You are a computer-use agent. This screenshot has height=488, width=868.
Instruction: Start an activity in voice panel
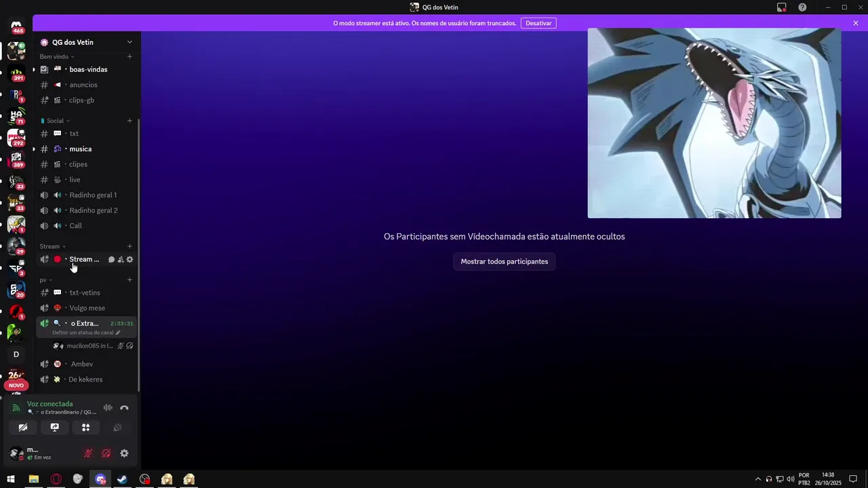[86, 428]
